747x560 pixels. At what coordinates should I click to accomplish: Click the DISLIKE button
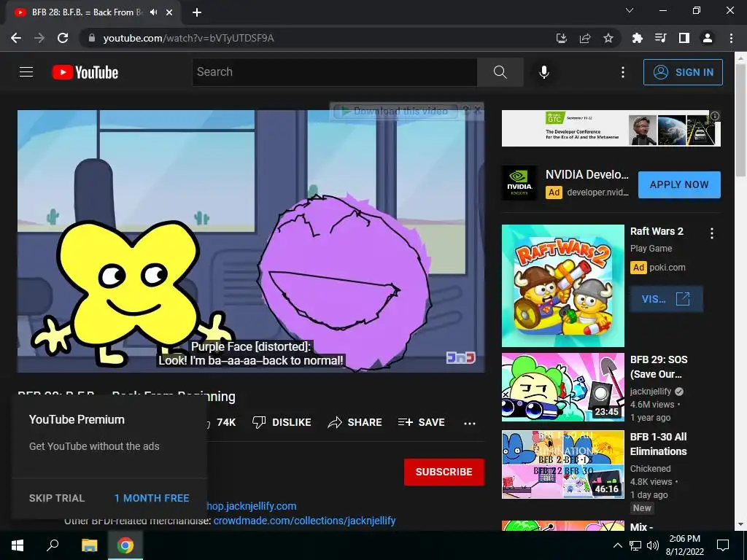[x=282, y=422]
